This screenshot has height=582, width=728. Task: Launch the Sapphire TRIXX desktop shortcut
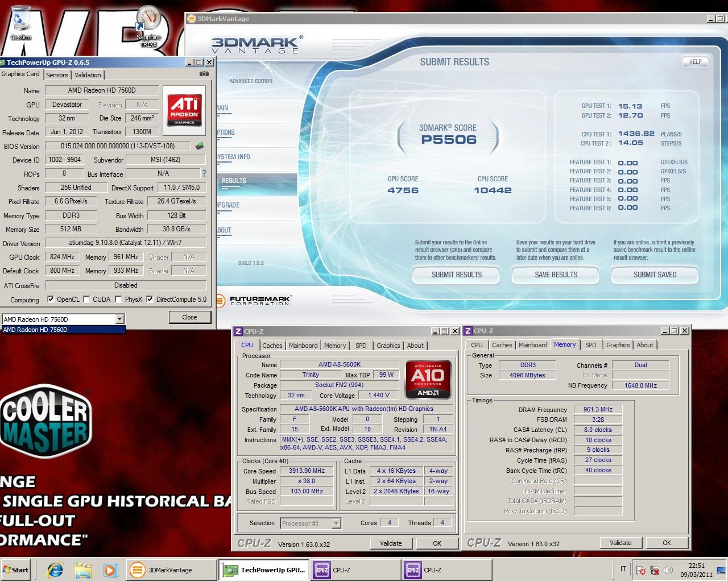tap(149, 26)
